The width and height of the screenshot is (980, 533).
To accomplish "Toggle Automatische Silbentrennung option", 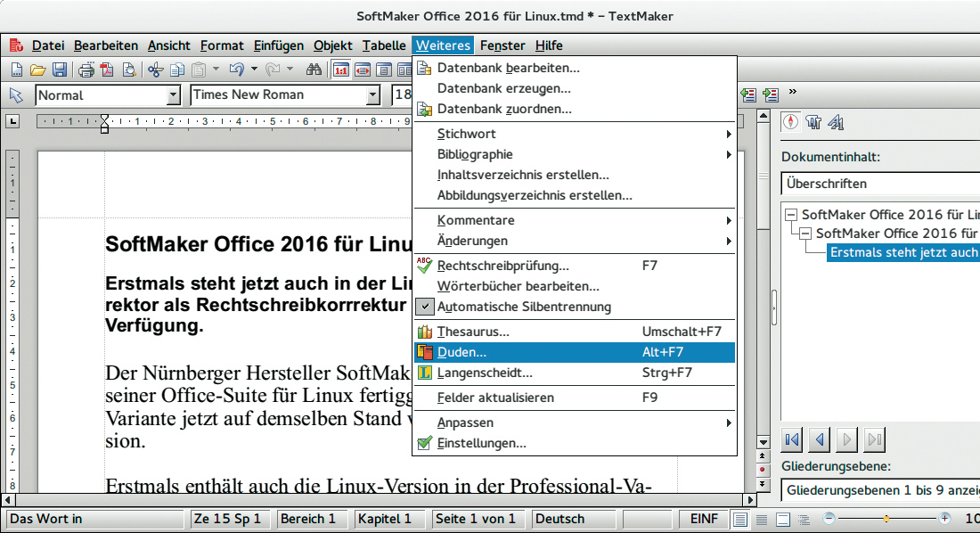I will tap(524, 307).
